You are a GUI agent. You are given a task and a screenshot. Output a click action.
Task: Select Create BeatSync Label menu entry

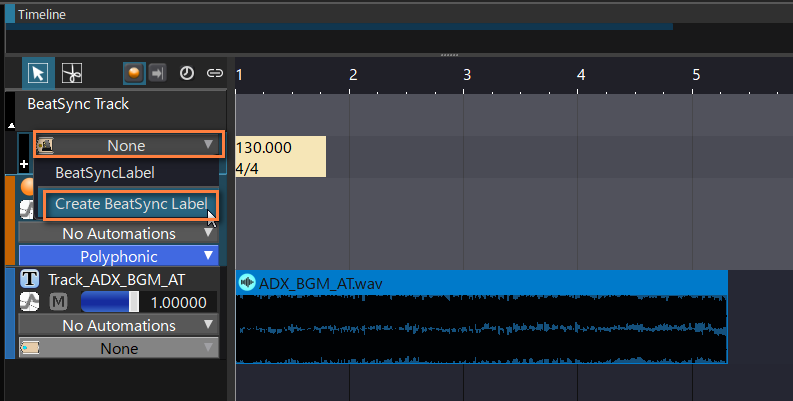coord(131,204)
